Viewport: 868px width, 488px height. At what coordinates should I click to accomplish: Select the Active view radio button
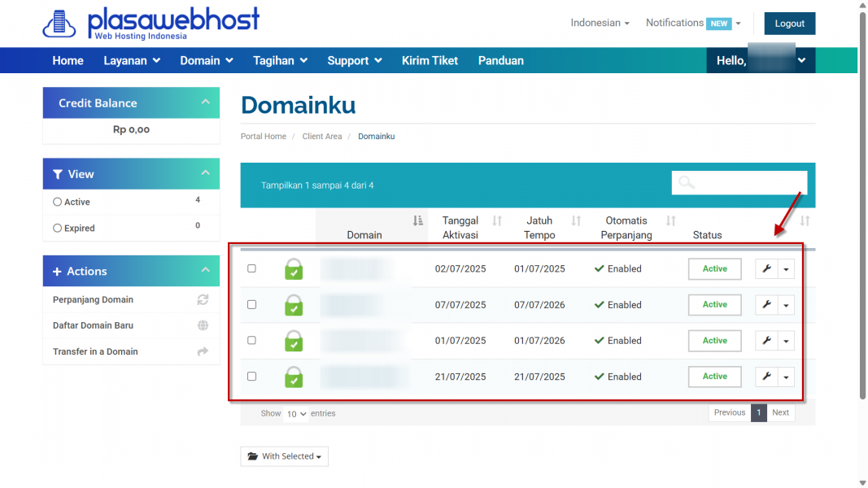[x=58, y=202]
